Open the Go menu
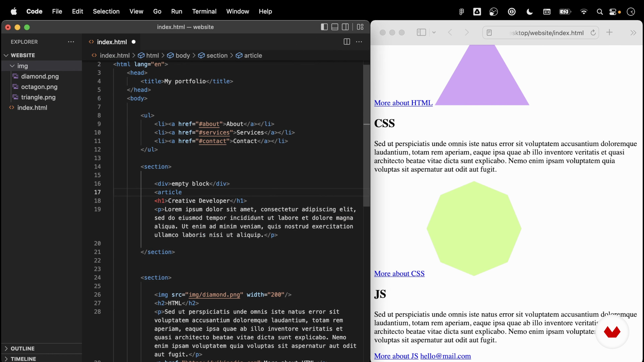Image resolution: width=644 pixels, height=362 pixels. pyautogui.click(x=157, y=12)
